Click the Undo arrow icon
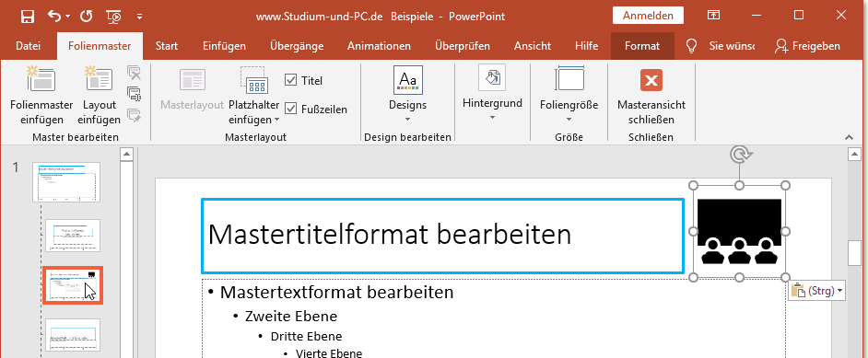This screenshot has height=358, width=868. click(x=54, y=16)
